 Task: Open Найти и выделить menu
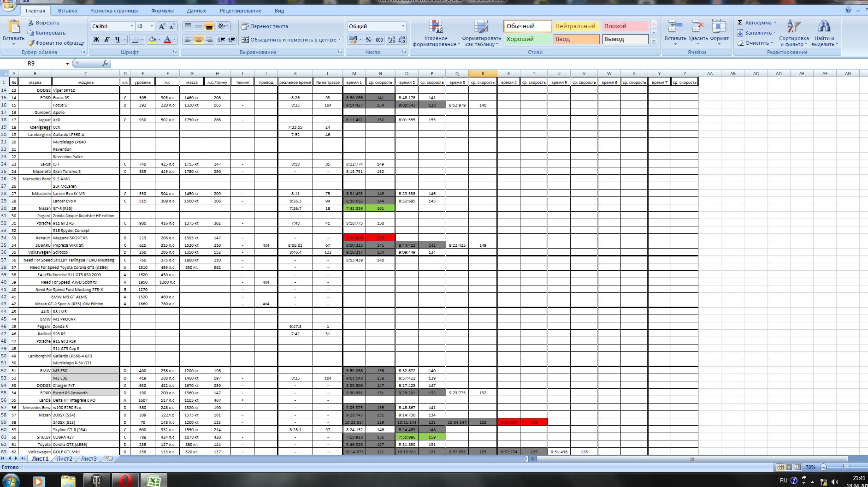824,33
